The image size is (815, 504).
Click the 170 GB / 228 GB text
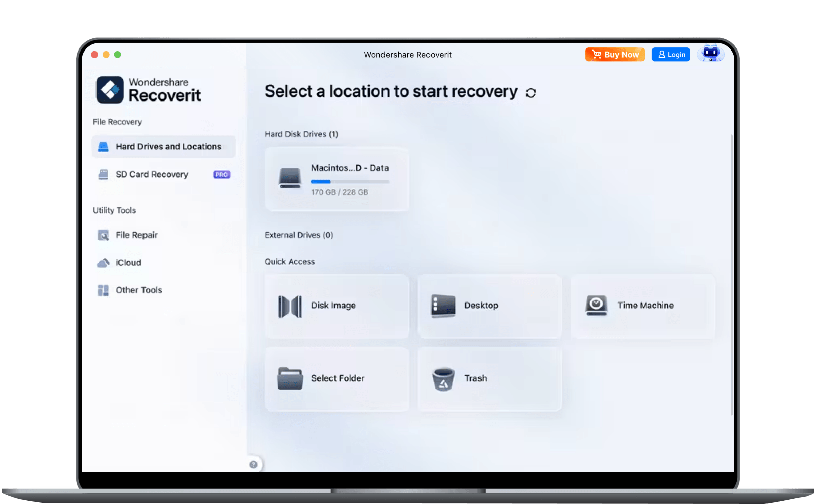coord(340,192)
